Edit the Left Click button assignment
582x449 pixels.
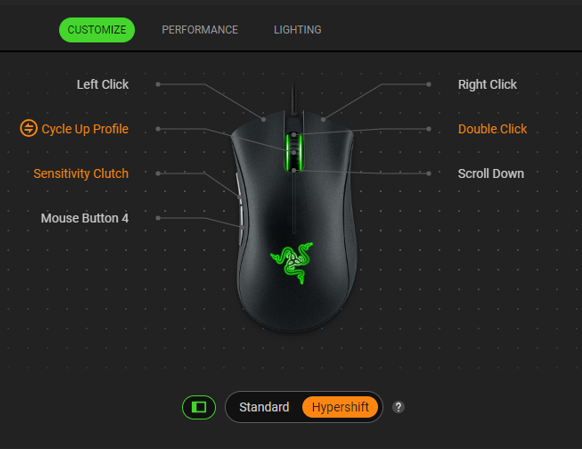coord(103,85)
